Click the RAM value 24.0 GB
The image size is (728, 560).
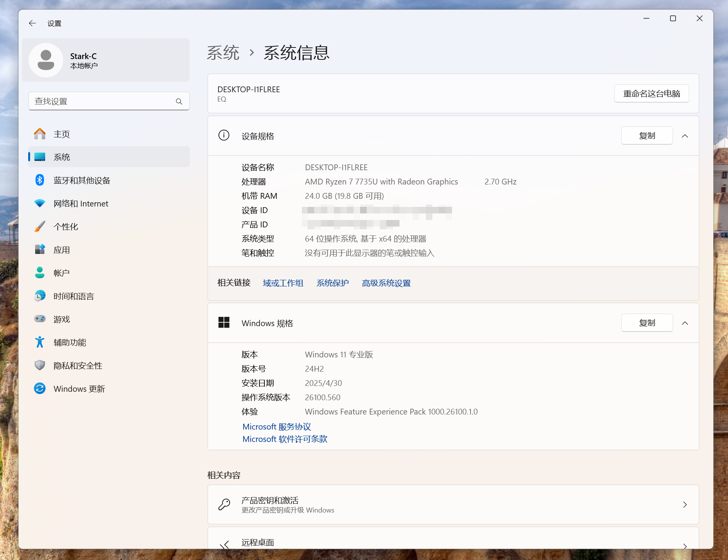point(344,196)
